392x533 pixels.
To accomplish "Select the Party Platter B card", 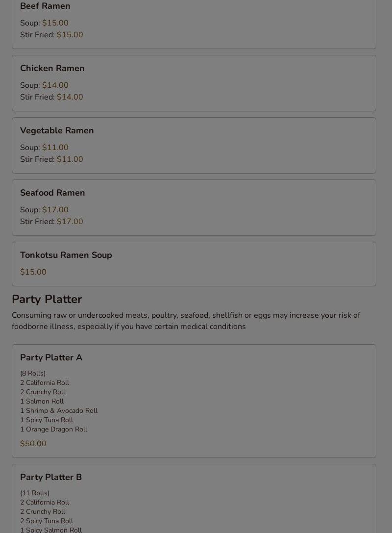I will point(194,499).
